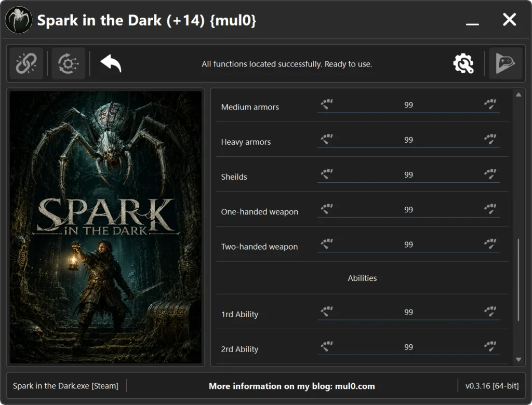Click right hand icon for 1rd Ability
532x405 pixels.
(x=490, y=312)
